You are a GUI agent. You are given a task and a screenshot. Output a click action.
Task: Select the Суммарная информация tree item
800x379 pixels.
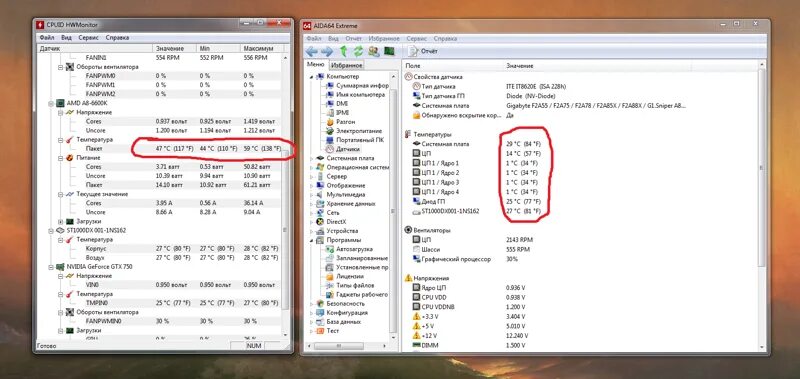(362, 86)
